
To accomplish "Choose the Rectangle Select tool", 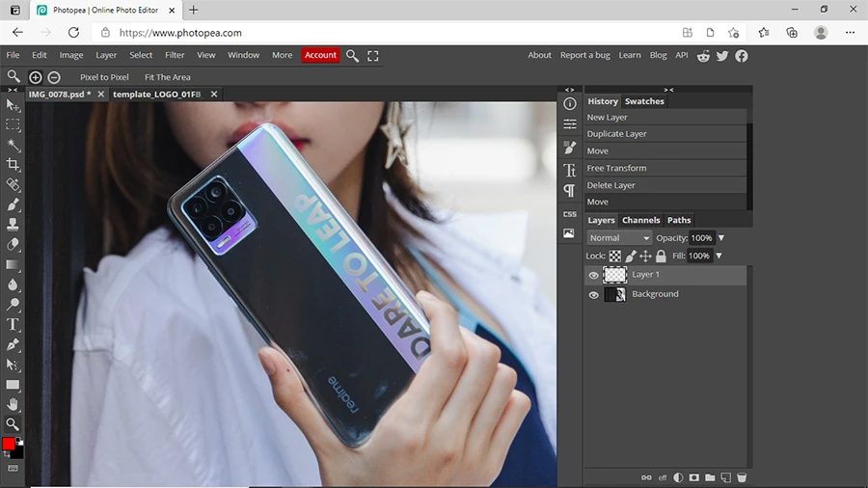I will click(x=14, y=124).
